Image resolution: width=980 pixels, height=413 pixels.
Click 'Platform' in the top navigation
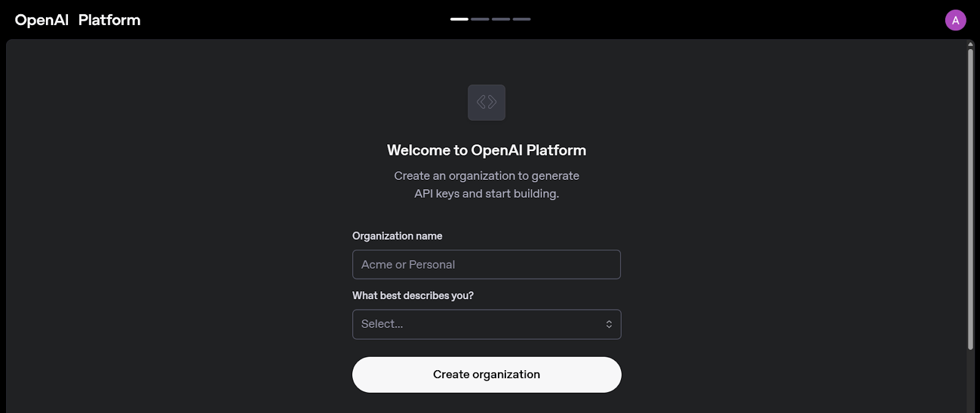pos(109,20)
